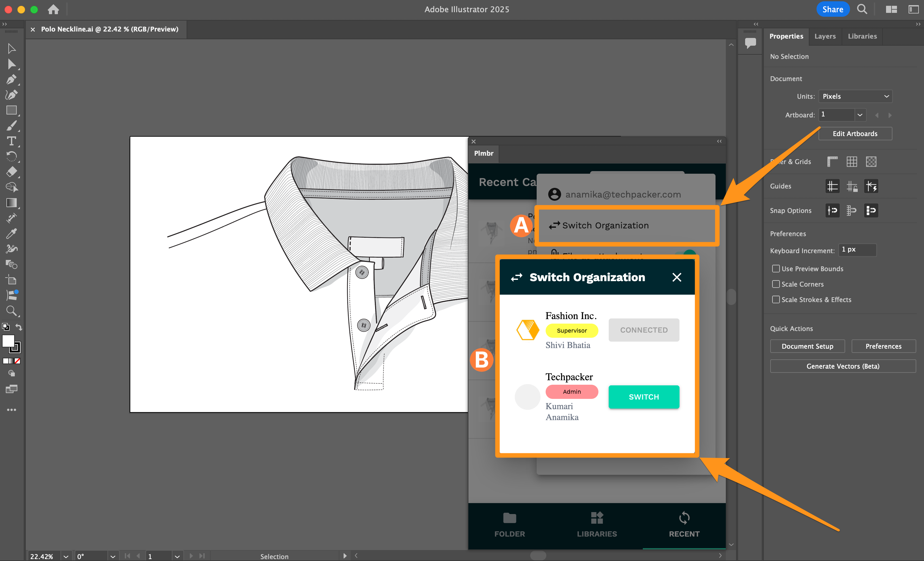Swap fill and stroke colors
Viewport: 924px width, 561px height.
coord(19,327)
